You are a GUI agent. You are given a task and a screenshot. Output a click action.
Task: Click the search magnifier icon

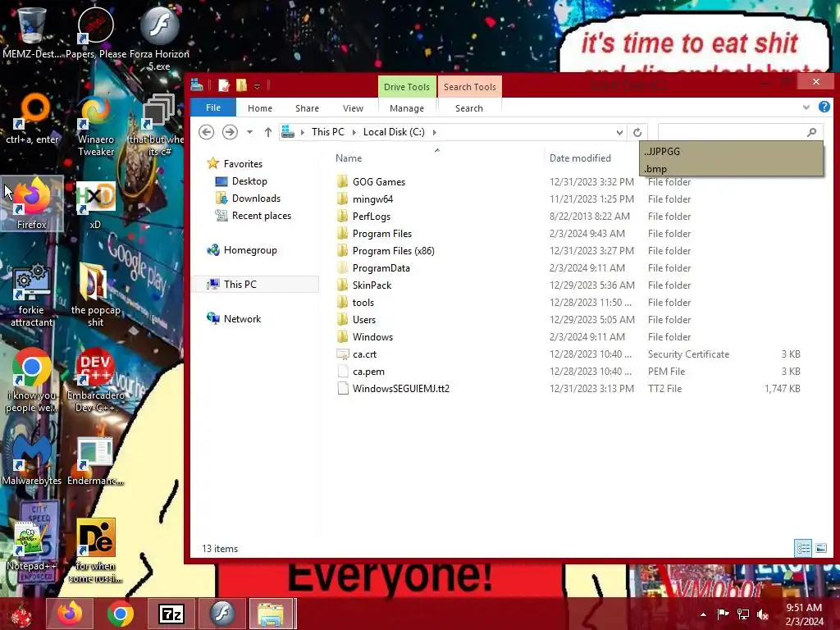click(811, 132)
